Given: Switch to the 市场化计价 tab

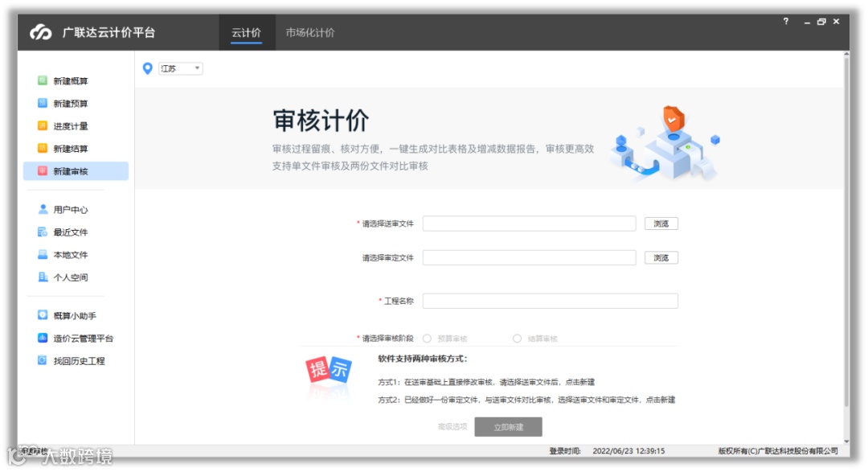Looking at the screenshot, I should coord(310,33).
